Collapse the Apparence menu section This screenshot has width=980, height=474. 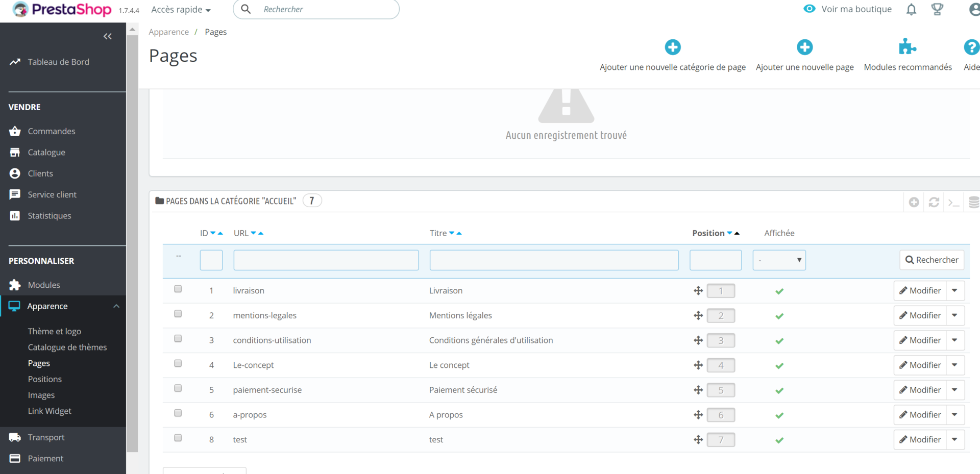[116, 306]
